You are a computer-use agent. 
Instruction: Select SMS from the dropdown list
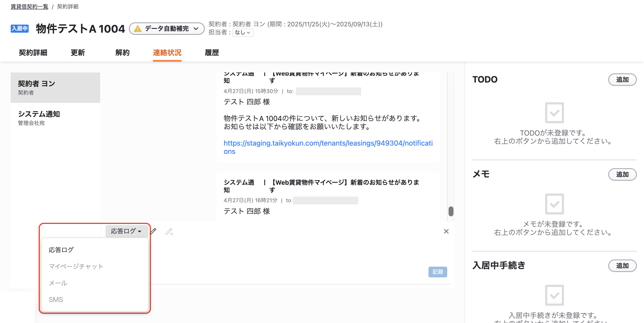coord(95,300)
